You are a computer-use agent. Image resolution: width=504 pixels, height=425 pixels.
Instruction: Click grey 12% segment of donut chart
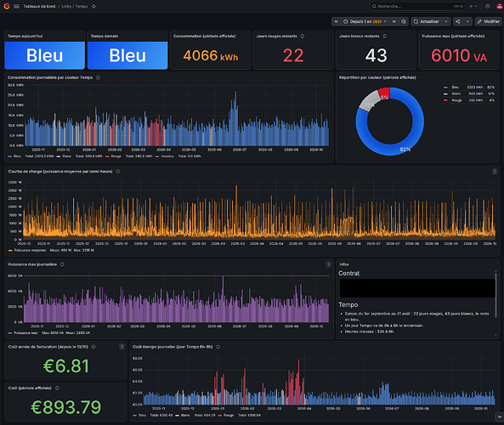click(x=369, y=101)
